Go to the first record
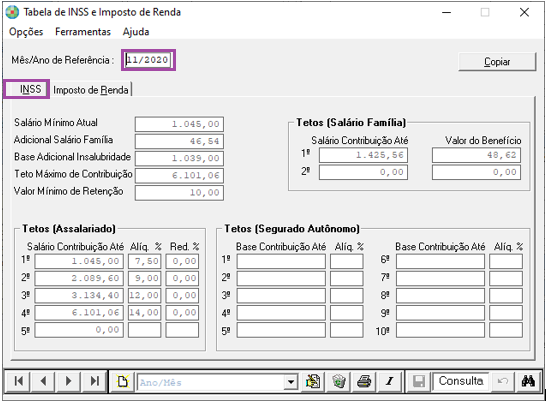This screenshot has width=548, height=401. (x=19, y=381)
